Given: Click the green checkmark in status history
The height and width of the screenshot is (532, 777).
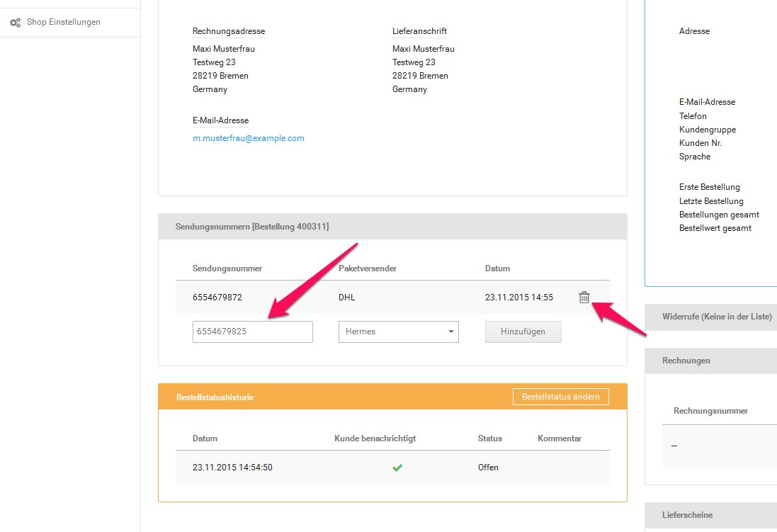Looking at the screenshot, I should tap(397, 468).
